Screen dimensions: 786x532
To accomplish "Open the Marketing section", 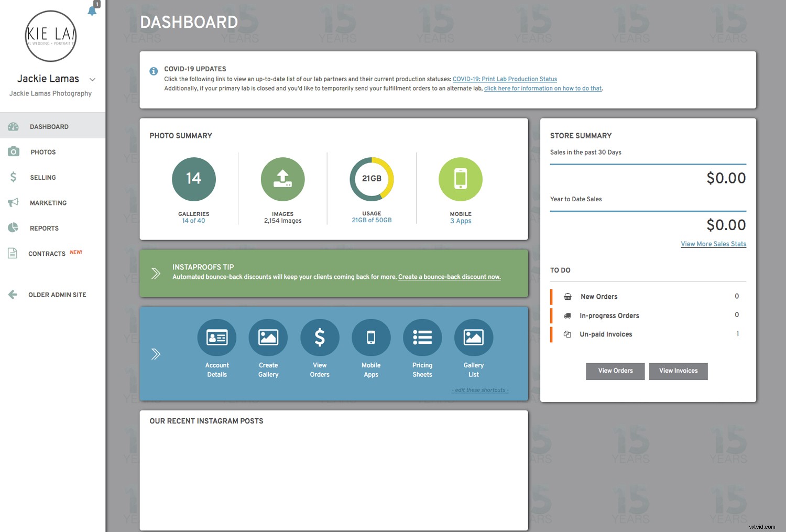I will [48, 203].
